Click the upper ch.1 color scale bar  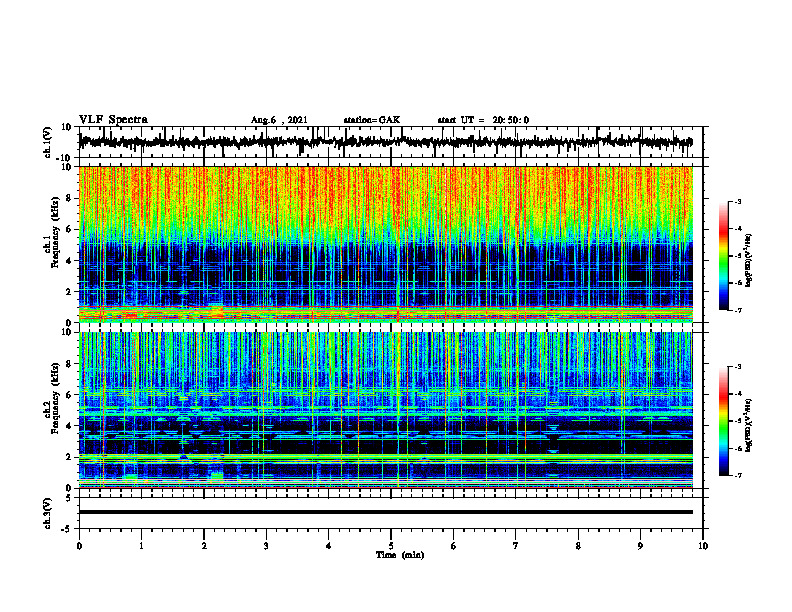click(723, 256)
